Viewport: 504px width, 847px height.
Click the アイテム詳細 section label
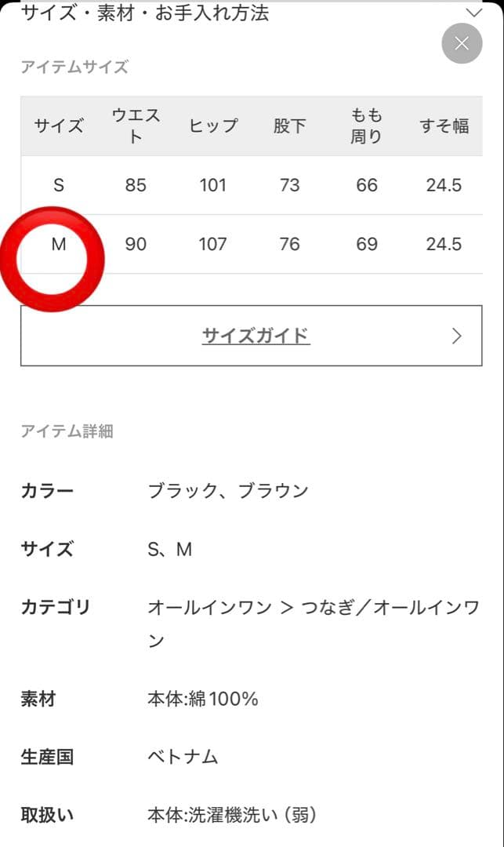[67, 431]
